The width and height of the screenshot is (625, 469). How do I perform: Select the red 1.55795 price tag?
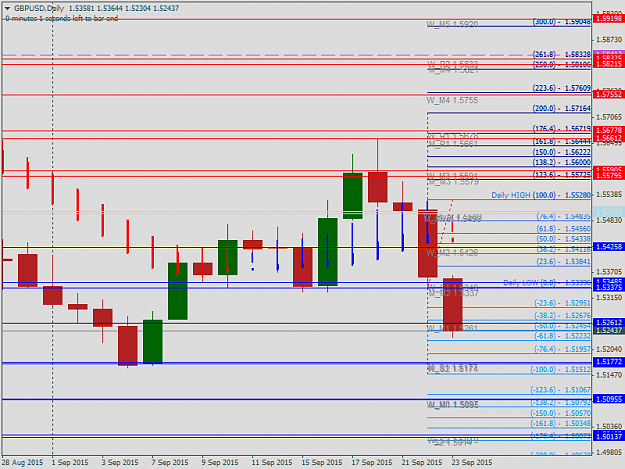coord(608,176)
